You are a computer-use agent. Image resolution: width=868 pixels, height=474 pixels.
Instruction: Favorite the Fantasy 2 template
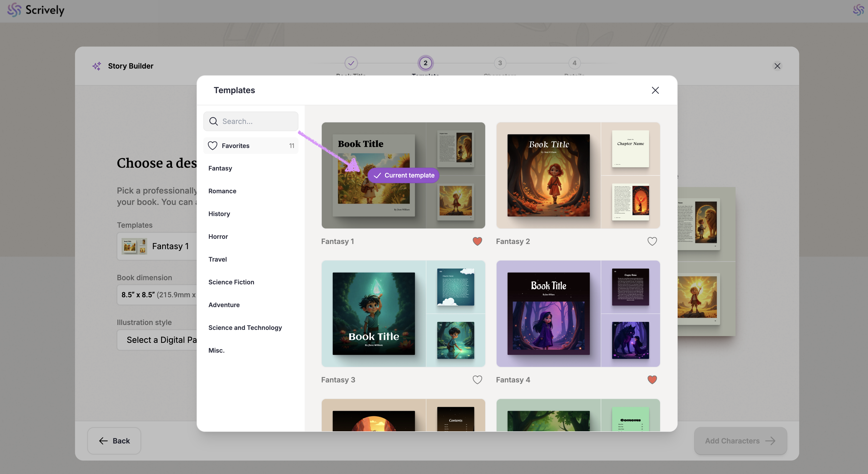(x=652, y=241)
